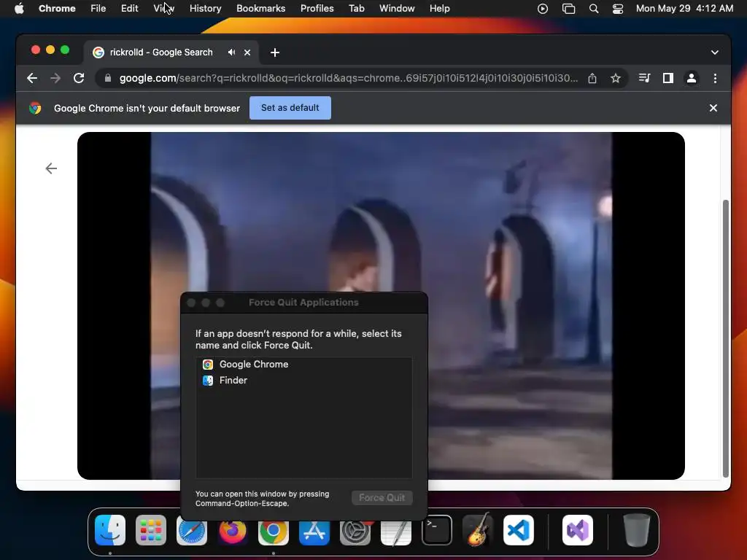Click the screen mirroring menu bar icon
Screen dimensions: 747x560
click(568, 9)
